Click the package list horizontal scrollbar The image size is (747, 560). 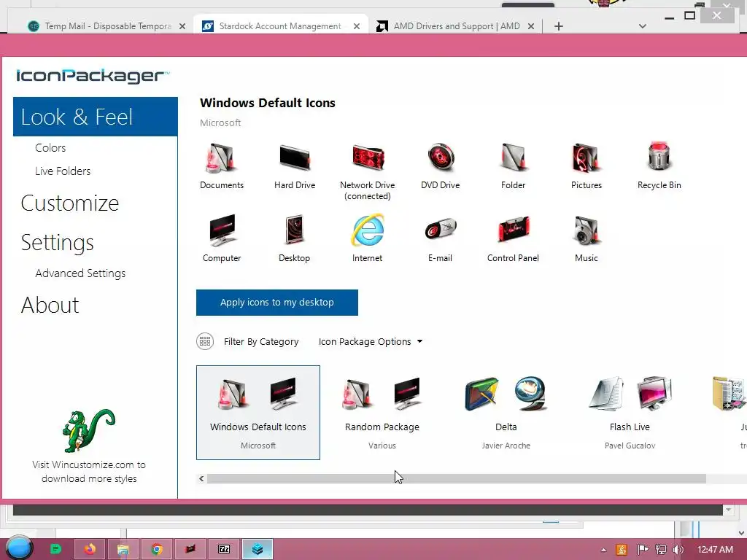tap(456, 478)
